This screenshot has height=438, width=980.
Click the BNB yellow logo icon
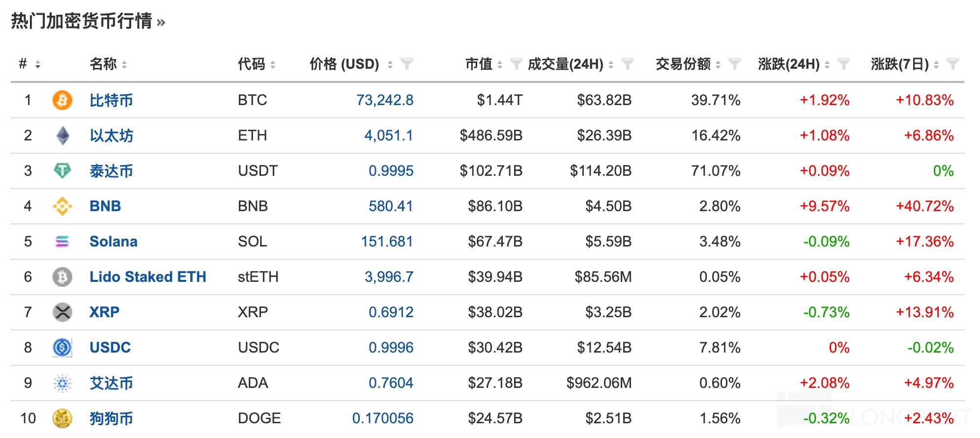tap(62, 206)
